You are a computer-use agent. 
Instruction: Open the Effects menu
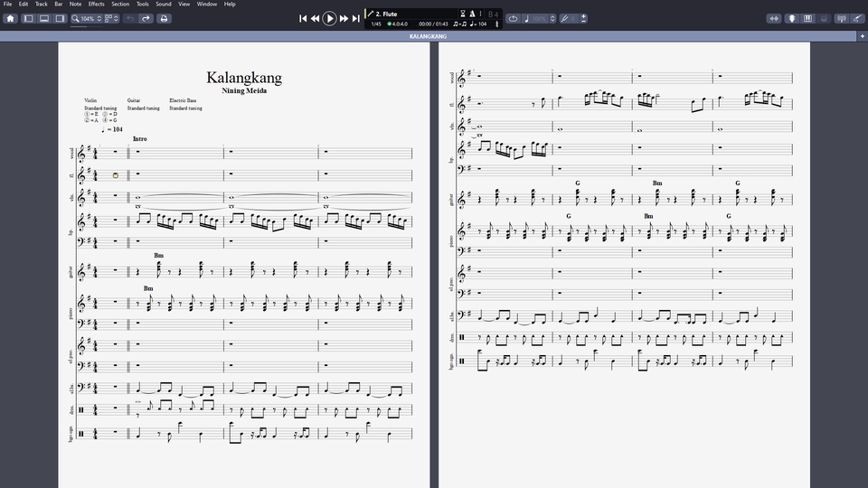(x=97, y=4)
